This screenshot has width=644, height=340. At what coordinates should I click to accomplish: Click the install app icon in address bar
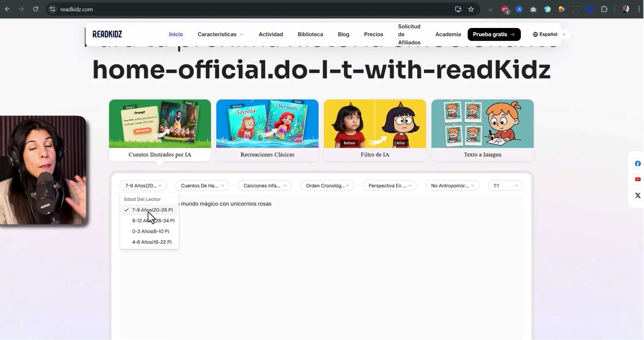pyautogui.click(x=458, y=9)
